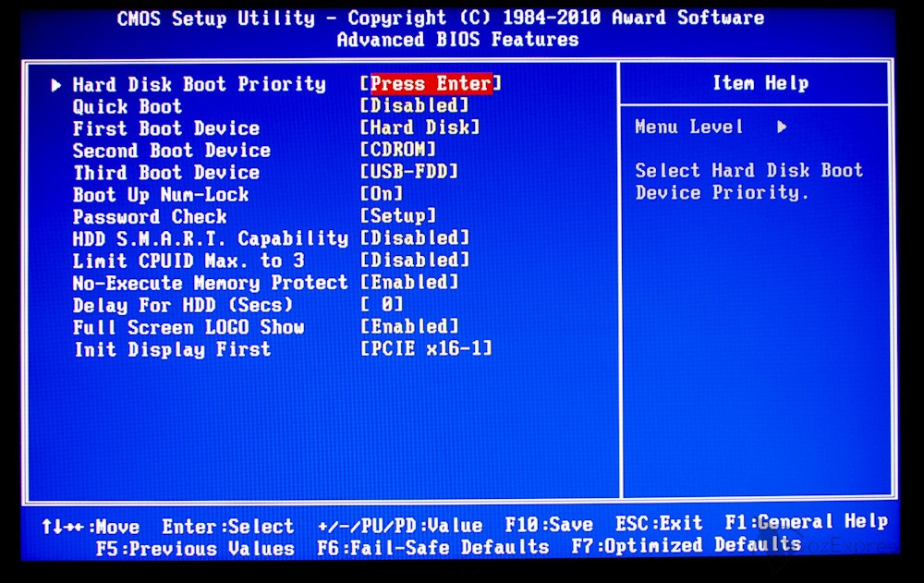Select Limit CPUID Max. to 3 label
Screen dimensions: 924x583
coord(188,261)
